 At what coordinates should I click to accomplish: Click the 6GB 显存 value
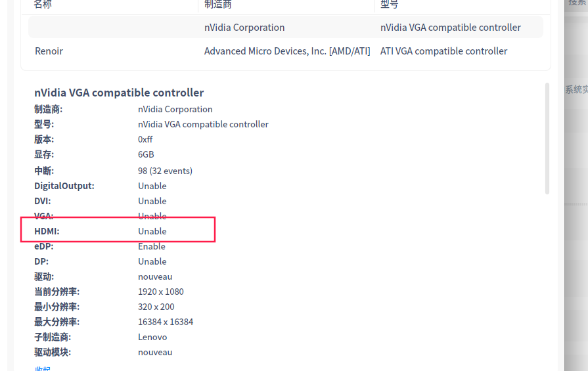(146, 155)
